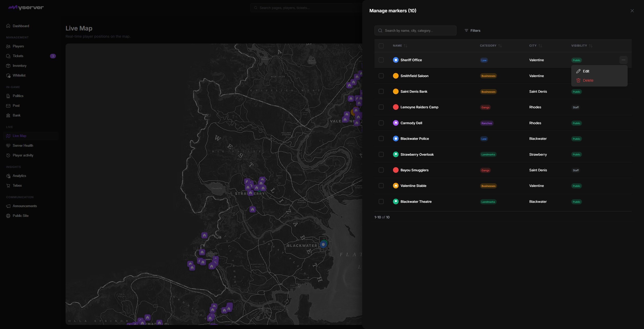The height and width of the screenshot is (329, 644).
Task: Check the Bayou Smugglers row checkbox
Action: pos(381,170)
